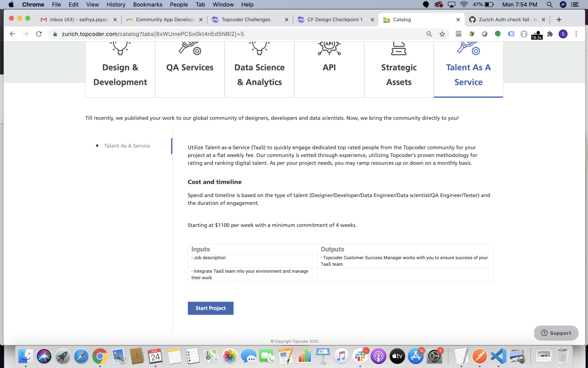Open Slack from the dock
Viewport: 588px width, 368px height.
click(x=360, y=356)
